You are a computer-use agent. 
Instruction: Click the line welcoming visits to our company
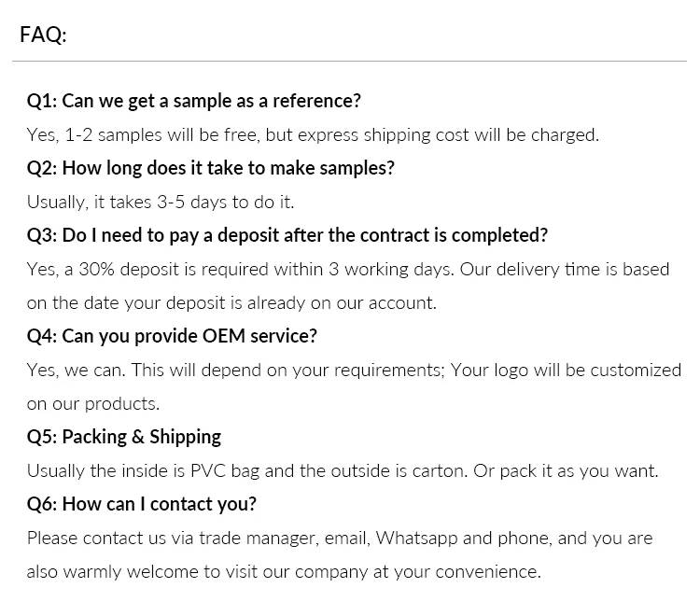(x=284, y=571)
